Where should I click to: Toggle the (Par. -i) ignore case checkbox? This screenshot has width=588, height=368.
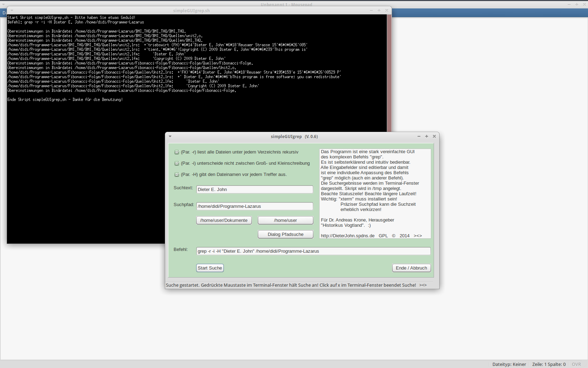pyautogui.click(x=177, y=163)
